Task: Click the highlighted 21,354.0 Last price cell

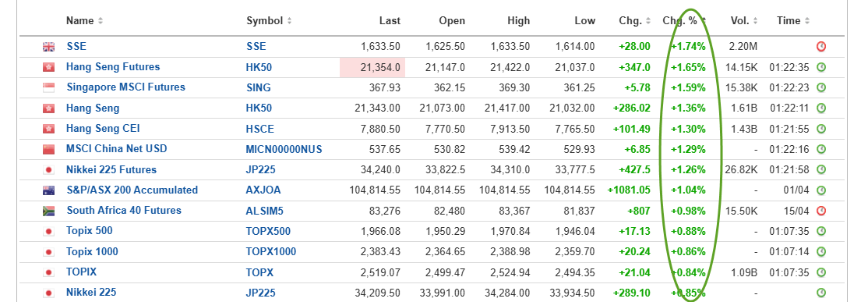Action: tap(372, 68)
